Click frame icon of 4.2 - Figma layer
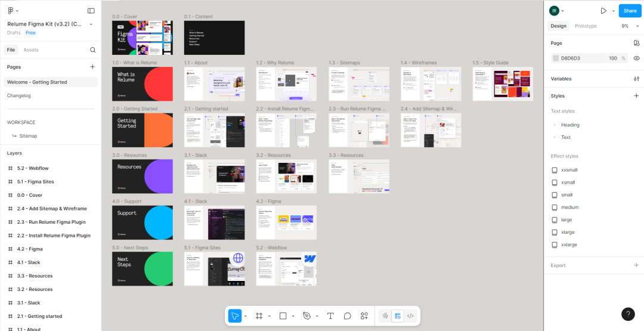The height and width of the screenshot is (331, 644). [x=11, y=249]
